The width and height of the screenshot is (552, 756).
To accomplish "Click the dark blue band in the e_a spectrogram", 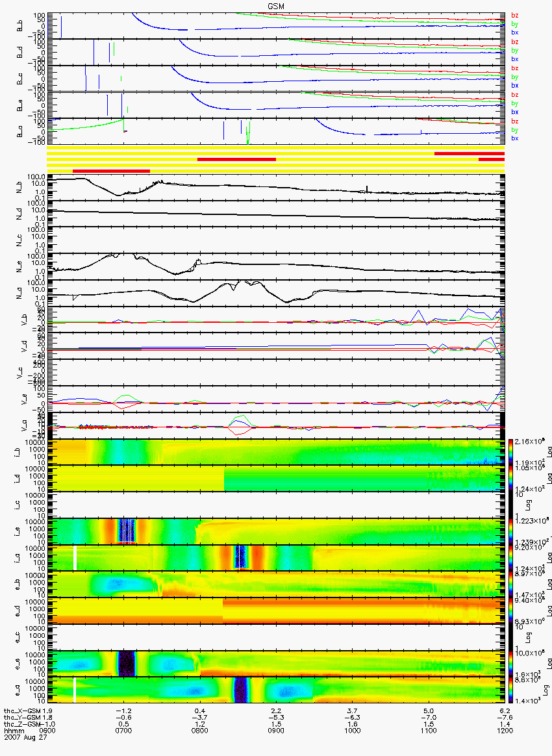I will [x=240, y=690].
